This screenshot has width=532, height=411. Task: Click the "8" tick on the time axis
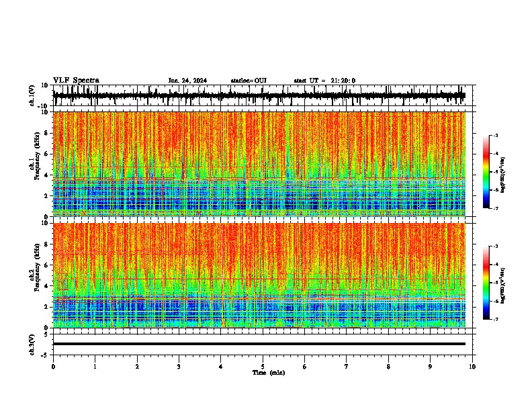click(388, 367)
